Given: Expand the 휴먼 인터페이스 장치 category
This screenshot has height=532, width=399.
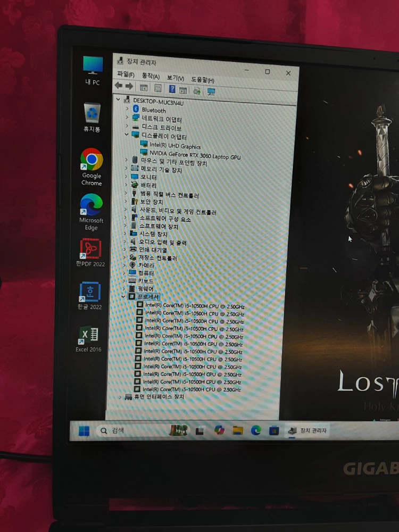Looking at the screenshot, I should (120, 397).
